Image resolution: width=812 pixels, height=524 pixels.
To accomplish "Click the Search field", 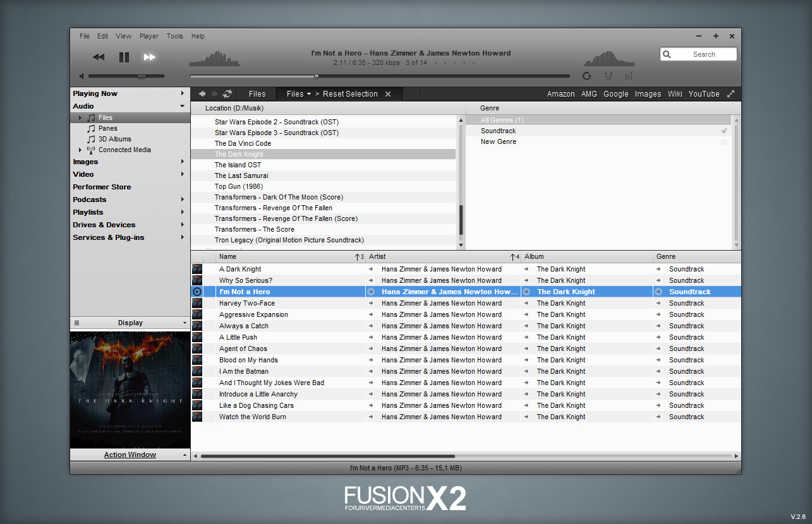I will tap(698, 54).
